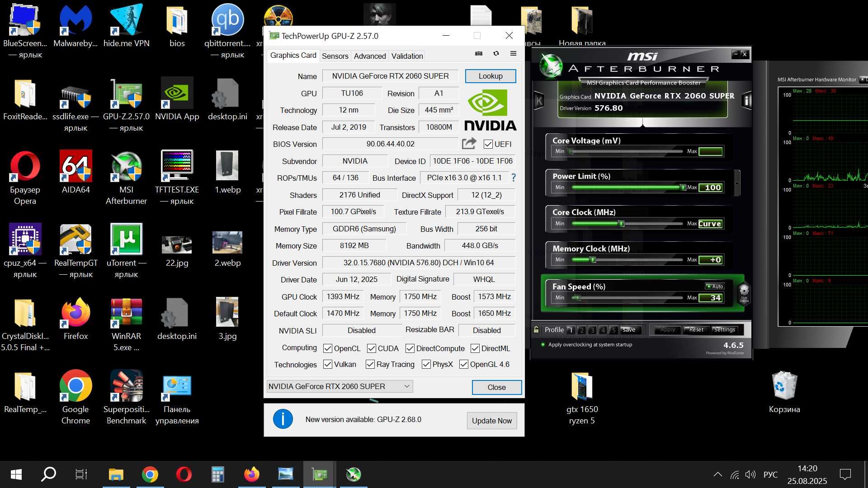
Task: Open hide.me VPN desktop icon
Action: coord(126,26)
